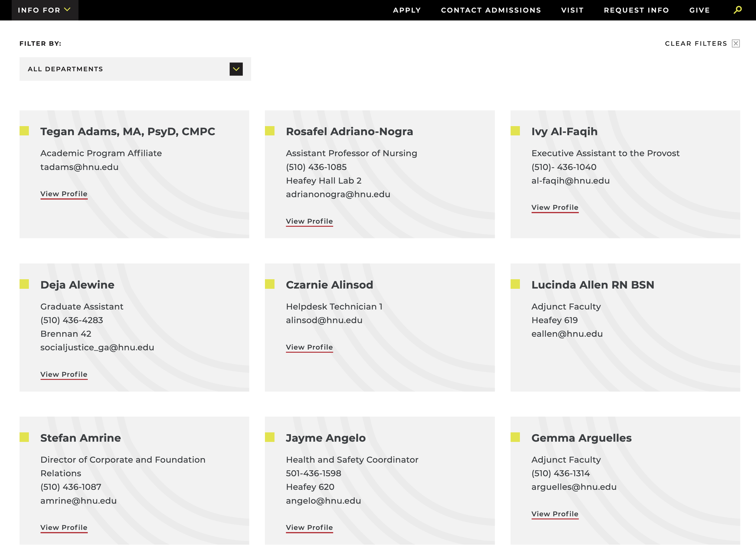Click the search magnifier icon
The height and width of the screenshot is (558, 756).
tap(738, 10)
